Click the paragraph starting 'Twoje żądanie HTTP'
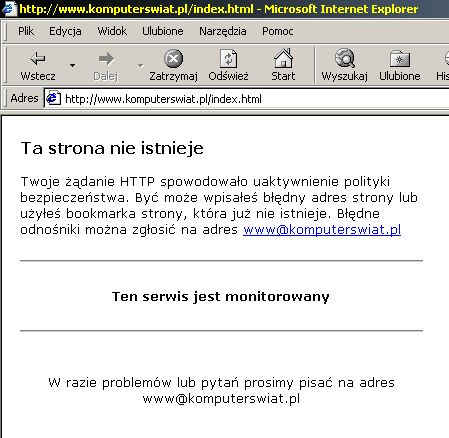This screenshot has height=438, width=449. 219,206
